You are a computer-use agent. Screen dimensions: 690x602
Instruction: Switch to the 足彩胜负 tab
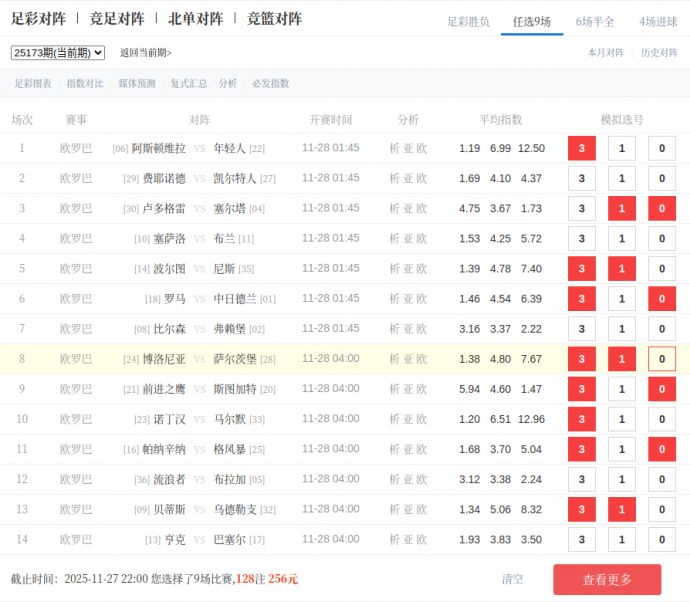[x=468, y=21]
